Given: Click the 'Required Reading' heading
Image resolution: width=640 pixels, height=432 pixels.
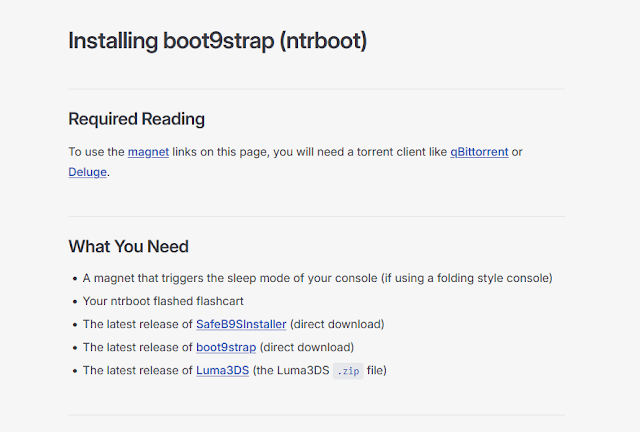Looking at the screenshot, I should click(136, 119).
